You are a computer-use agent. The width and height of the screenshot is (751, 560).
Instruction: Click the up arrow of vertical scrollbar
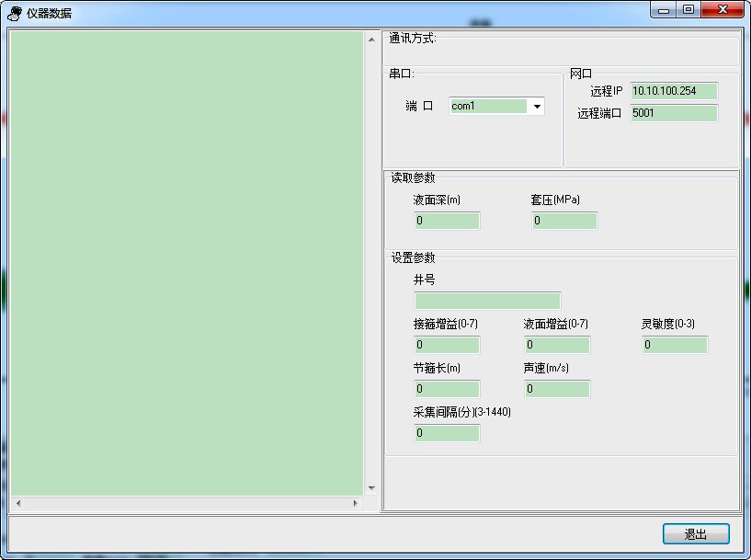click(x=371, y=40)
